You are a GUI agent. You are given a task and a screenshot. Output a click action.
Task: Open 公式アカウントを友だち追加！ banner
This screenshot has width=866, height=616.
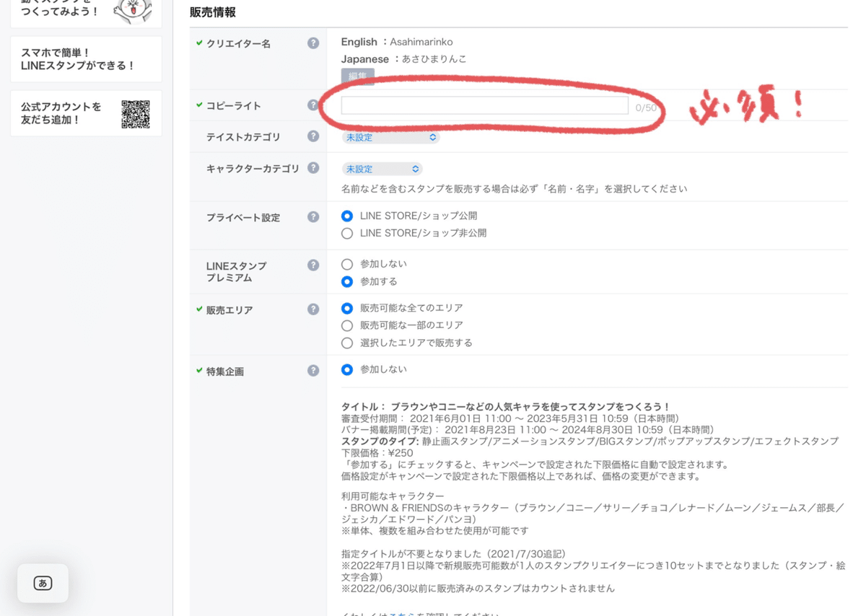[x=86, y=113]
